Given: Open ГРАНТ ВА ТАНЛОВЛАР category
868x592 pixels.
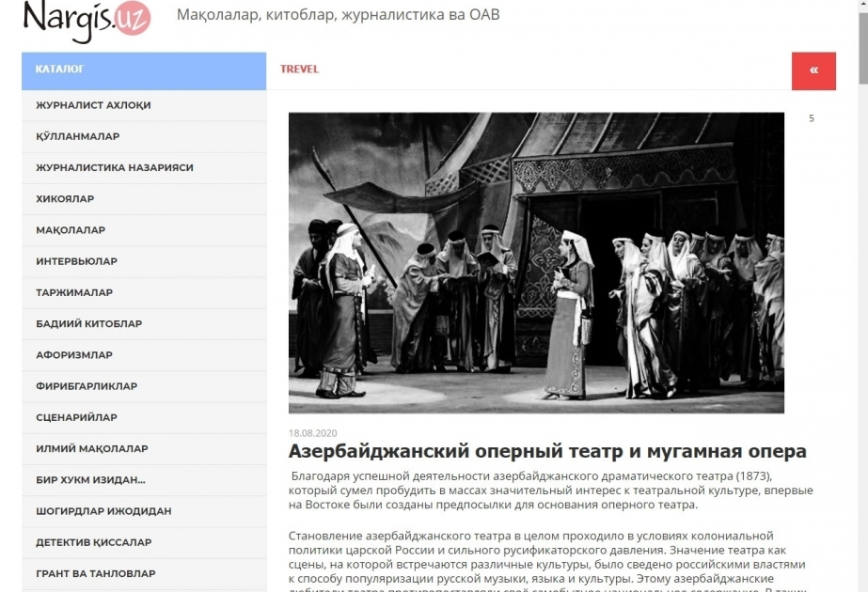Looking at the screenshot, I should pyautogui.click(x=144, y=574).
